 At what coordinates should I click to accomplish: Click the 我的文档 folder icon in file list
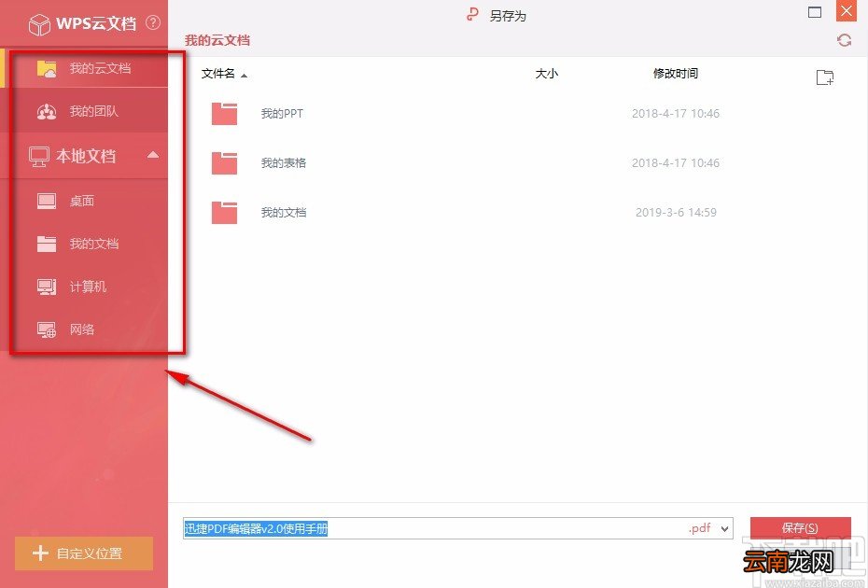click(x=224, y=213)
